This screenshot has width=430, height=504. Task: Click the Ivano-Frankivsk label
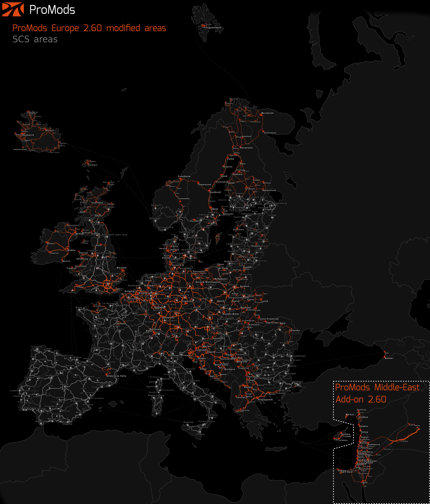click(x=269, y=319)
